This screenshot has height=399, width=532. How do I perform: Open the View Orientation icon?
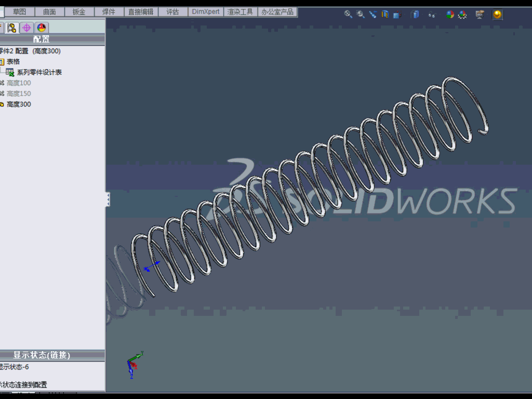(397, 15)
